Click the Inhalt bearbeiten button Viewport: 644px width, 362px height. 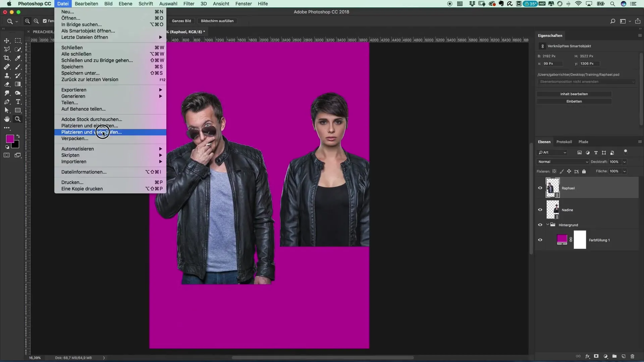[574, 94]
